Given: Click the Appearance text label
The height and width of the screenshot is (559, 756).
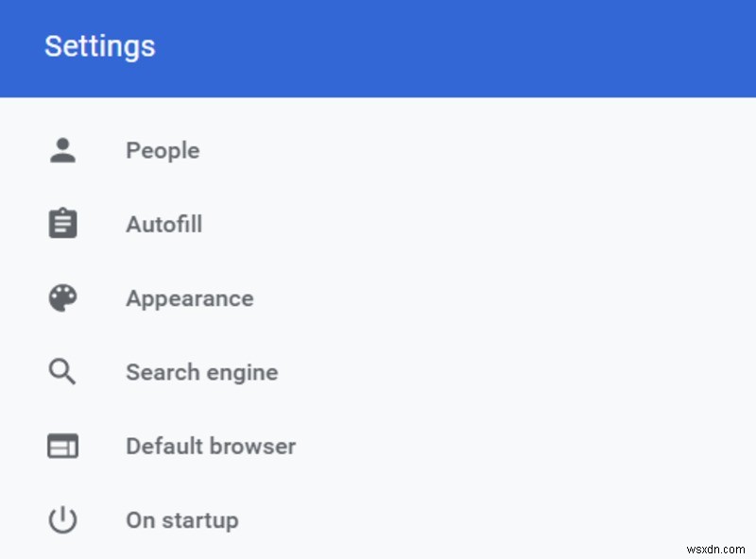Looking at the screenshot, I should pos(189,298).
